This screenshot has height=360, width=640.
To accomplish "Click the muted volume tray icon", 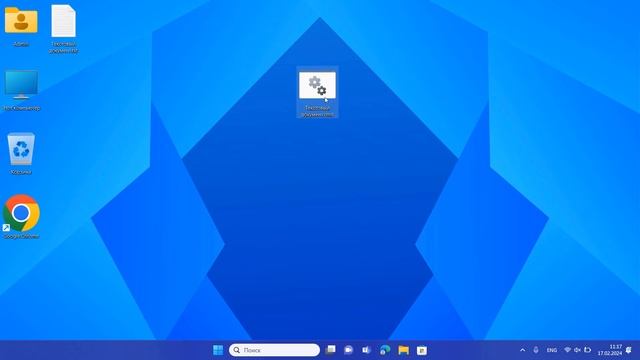I will (577, 350).
